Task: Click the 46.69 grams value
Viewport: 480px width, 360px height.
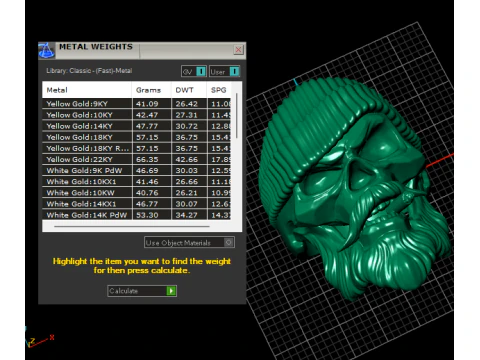Action: [x=147, y=170]
